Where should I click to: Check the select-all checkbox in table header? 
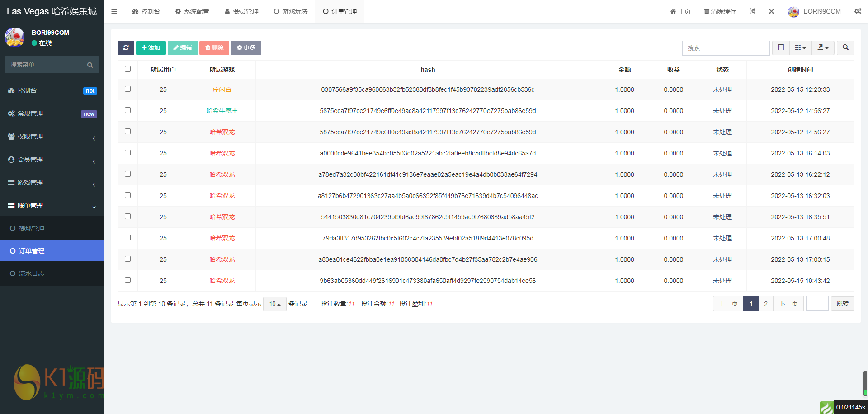click(x=128, y=69)
